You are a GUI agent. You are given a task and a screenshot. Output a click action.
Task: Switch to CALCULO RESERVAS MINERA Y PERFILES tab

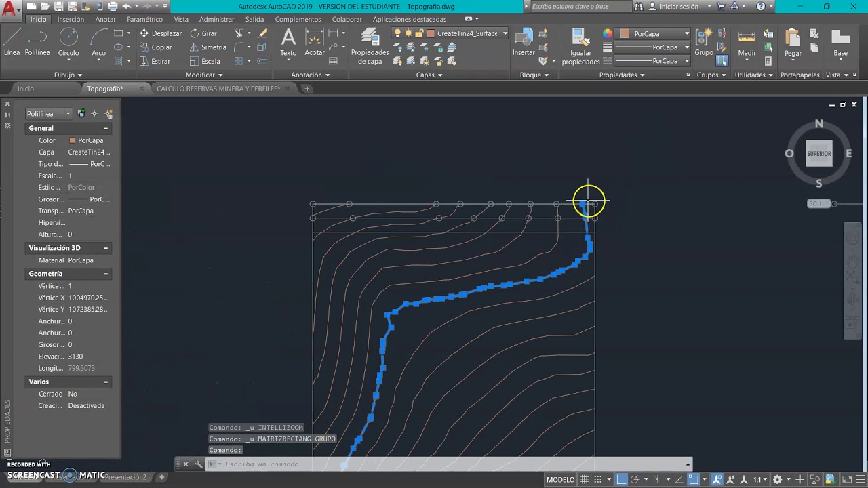coord(218,89)
